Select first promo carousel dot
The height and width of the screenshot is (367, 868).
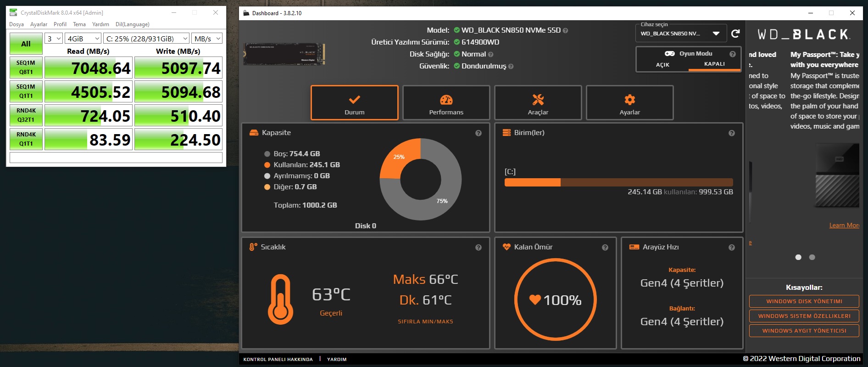click(x=798, y=257)
